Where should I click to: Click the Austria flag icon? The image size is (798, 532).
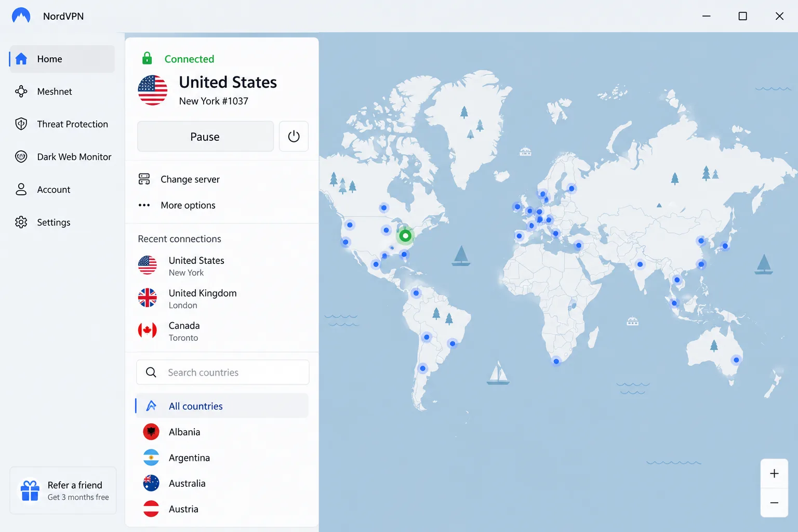point(151,509)
